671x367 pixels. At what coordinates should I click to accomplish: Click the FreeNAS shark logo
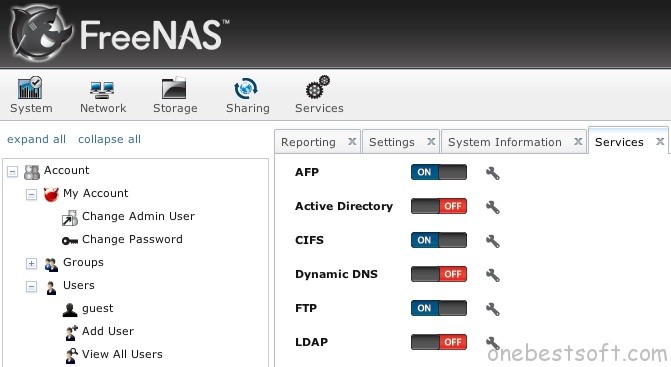click(41, 33)
